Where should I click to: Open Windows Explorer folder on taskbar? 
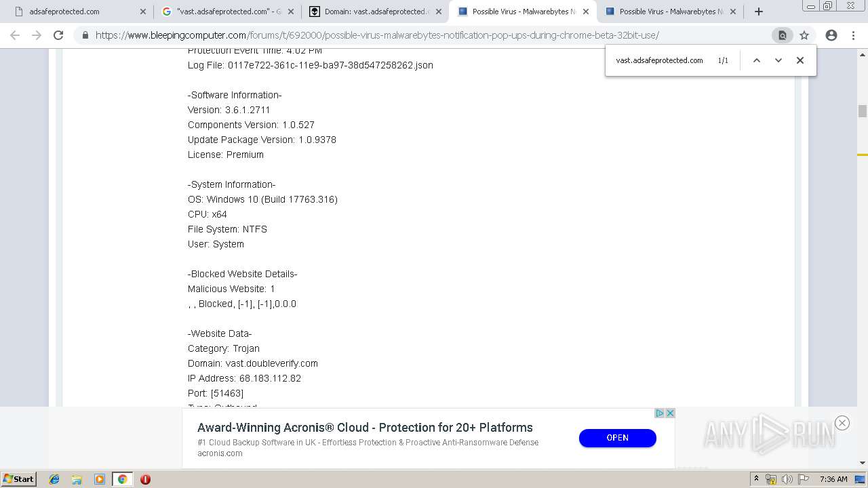click(x=77, y=479)
